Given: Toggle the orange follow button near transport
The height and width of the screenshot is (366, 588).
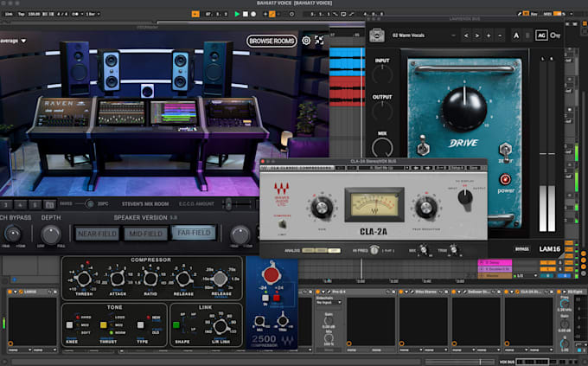Looking at the screenshot, I should coord(195,14).
